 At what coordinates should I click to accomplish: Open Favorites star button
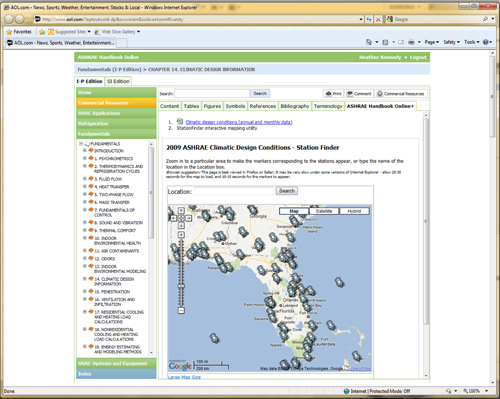(19, 32)
